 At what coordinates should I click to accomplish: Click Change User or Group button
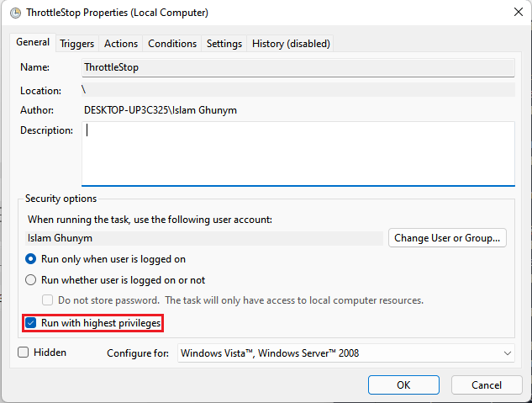tap(449, 238)
